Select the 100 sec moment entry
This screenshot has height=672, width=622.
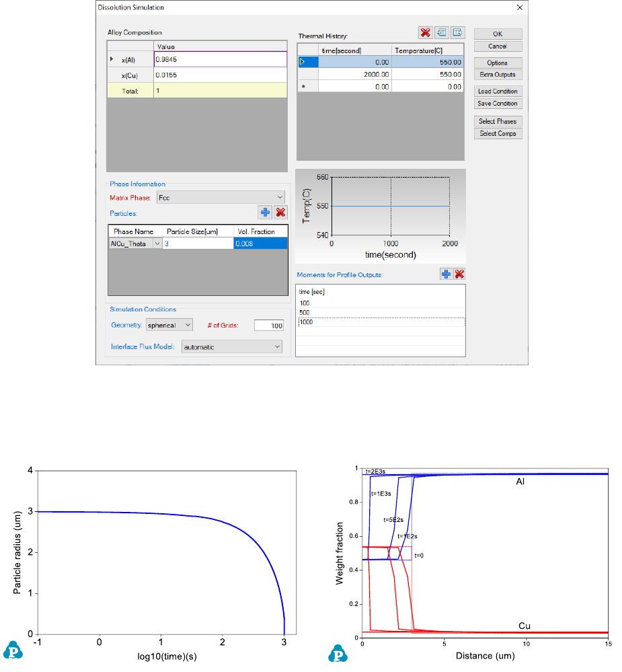pos(381,303)
